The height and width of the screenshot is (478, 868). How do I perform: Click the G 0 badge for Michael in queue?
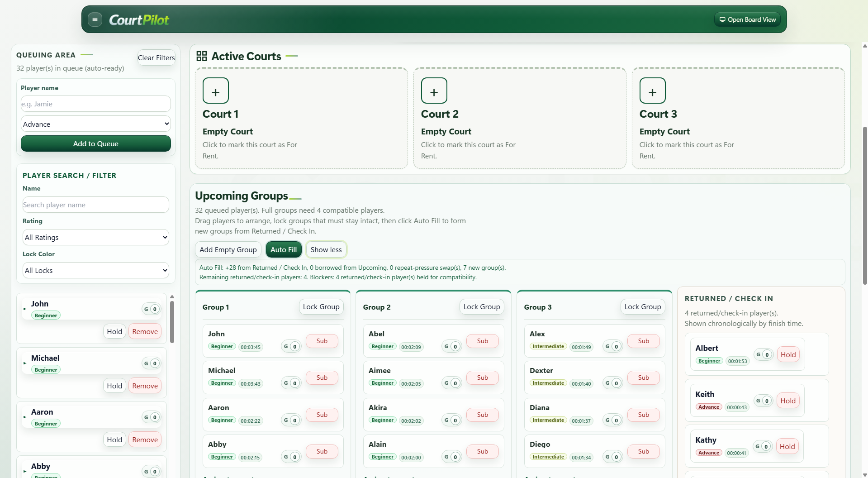pos(152,363)
